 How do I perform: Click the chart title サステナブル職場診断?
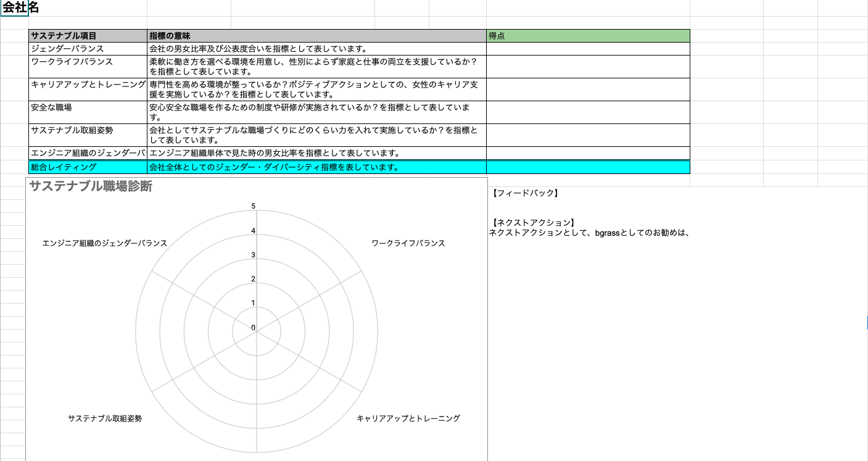[x=91, y=186]
